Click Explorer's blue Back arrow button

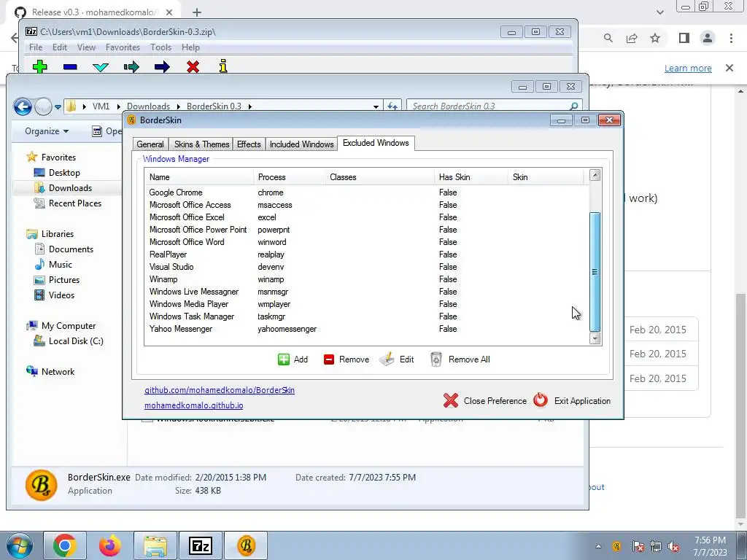(x=23, y=106)
